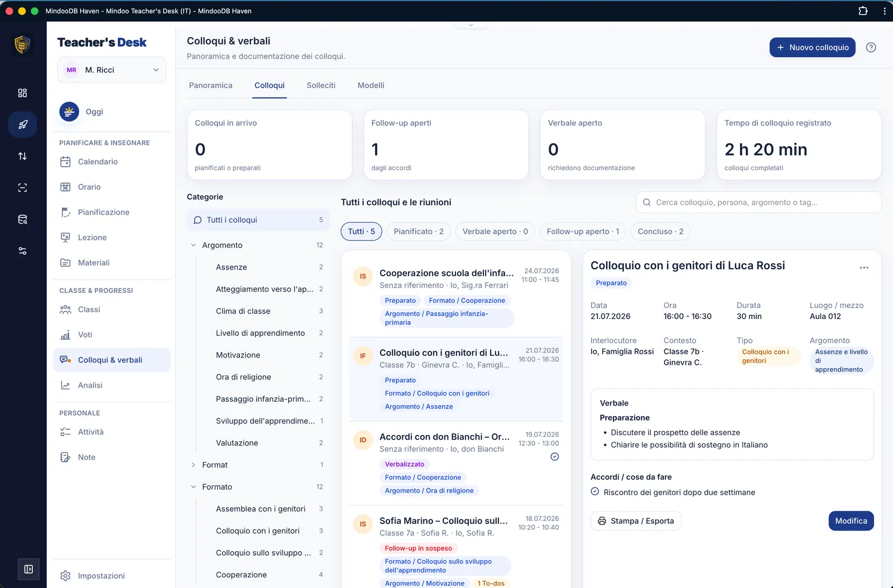Expand the Format category group
Image resolution: width=893 pixels, height=588 pixels.
pos(194,465)
